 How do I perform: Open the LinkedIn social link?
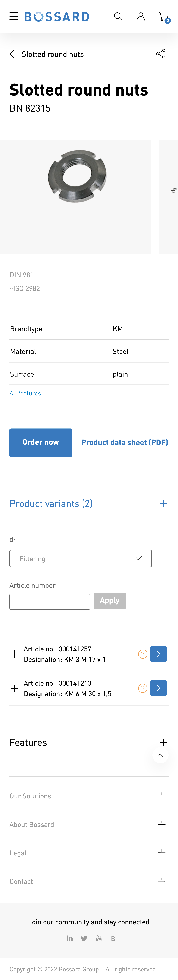tap(70, 938)
